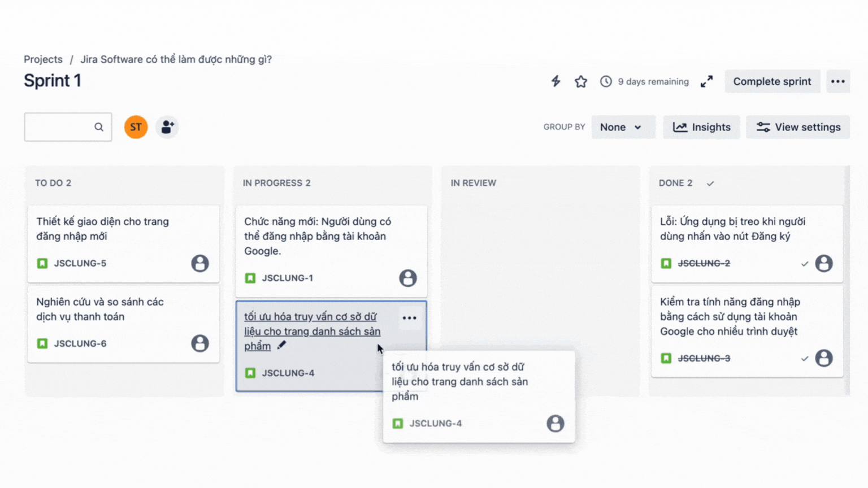The image size is (868, 488).
Task: Open the ellipsis menu on JSCLUNG-4 card
Action: click(410, 318)
